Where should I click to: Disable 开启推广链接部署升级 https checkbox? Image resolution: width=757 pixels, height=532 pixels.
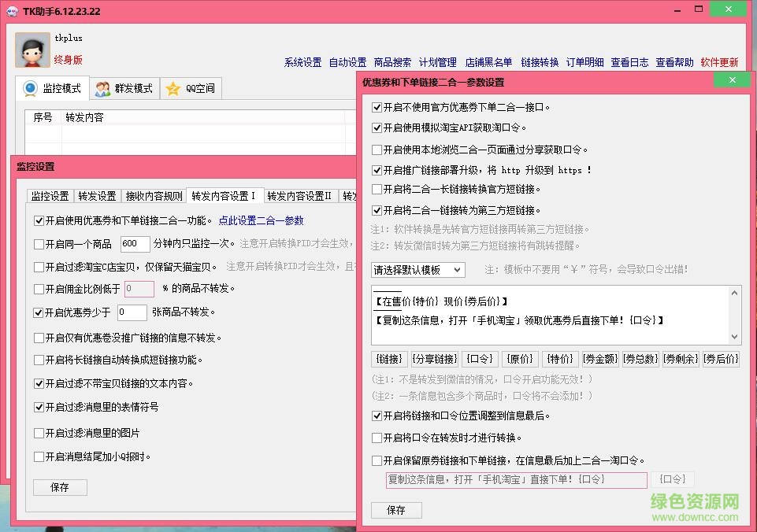(376, 168)
